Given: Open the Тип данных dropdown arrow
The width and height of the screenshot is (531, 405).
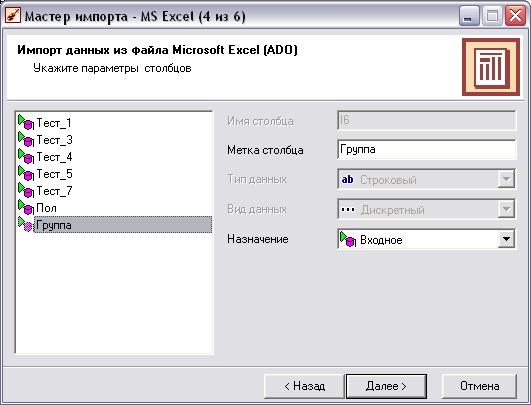Looking at the screenshot, I should click(506, 179).
